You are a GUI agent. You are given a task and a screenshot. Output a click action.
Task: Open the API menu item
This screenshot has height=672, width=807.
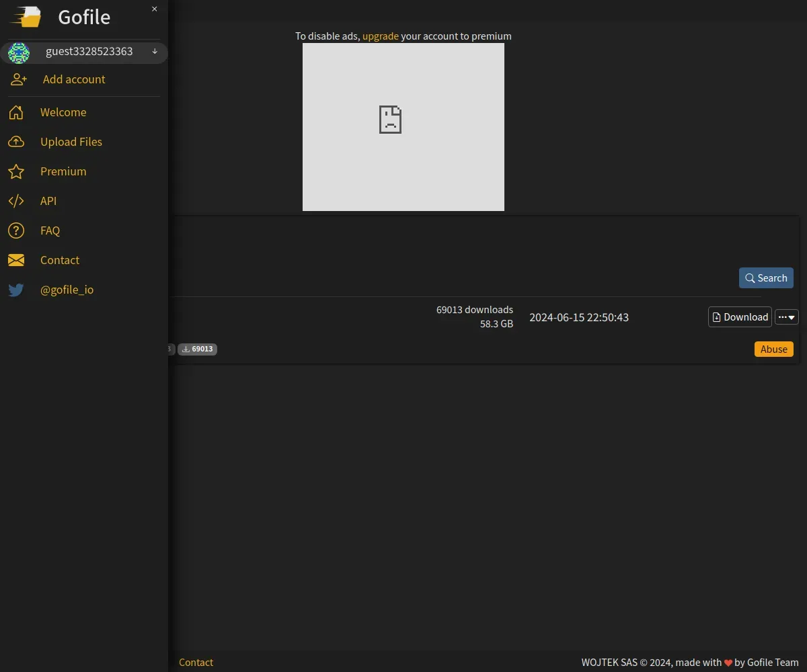48,201
